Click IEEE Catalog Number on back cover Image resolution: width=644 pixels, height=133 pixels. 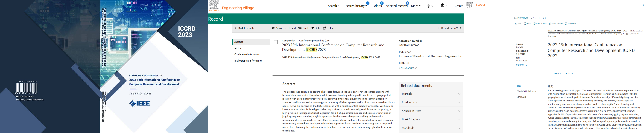(x=30, y=100)
